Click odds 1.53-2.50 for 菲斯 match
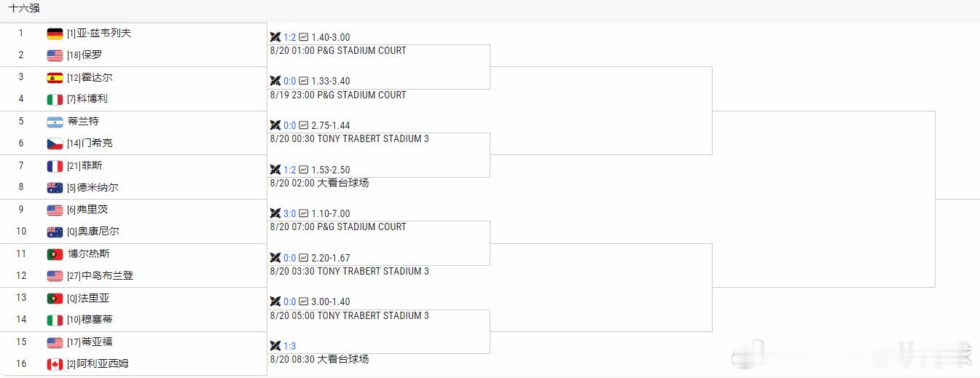The height and width of the screenshot is (378, 980). (x=331, y=170)
